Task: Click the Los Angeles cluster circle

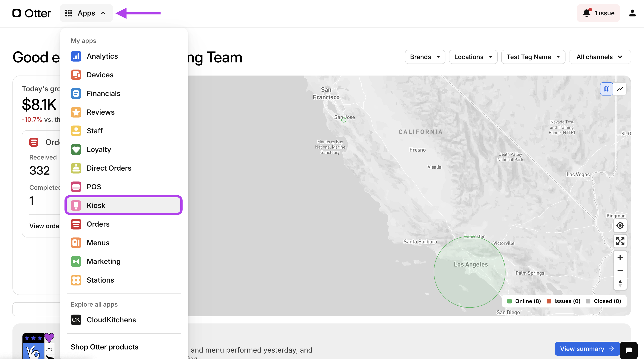Action: (469, 272)
